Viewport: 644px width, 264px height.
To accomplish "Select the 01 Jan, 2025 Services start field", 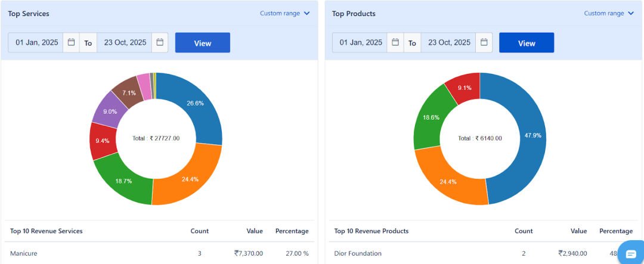I will (x=37, y=42).
